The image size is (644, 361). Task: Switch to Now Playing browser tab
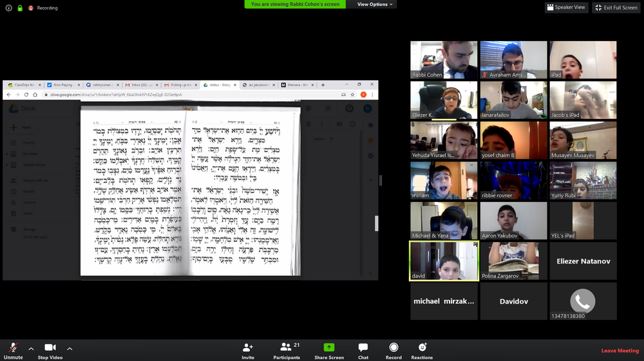[62, 85]
